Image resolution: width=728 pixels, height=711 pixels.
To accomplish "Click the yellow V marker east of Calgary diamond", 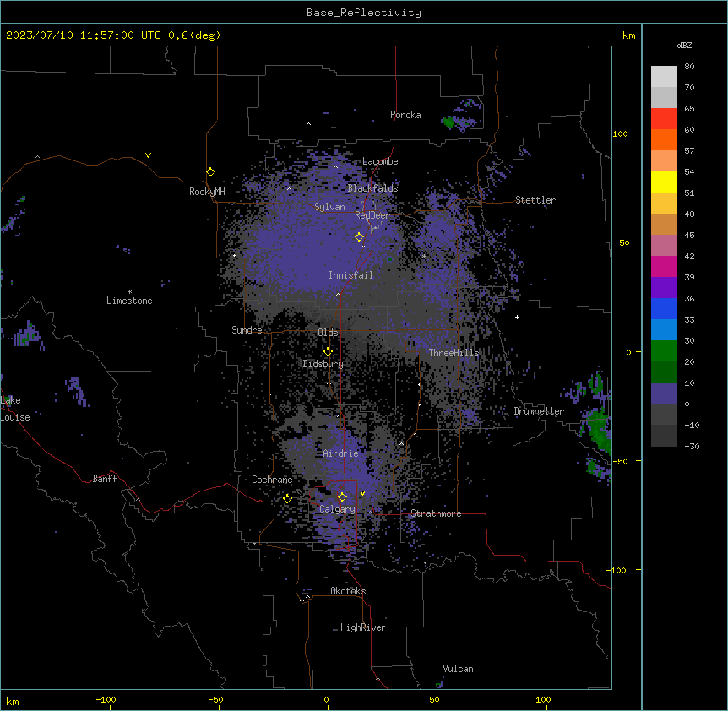I will click(x=362, y=493).
